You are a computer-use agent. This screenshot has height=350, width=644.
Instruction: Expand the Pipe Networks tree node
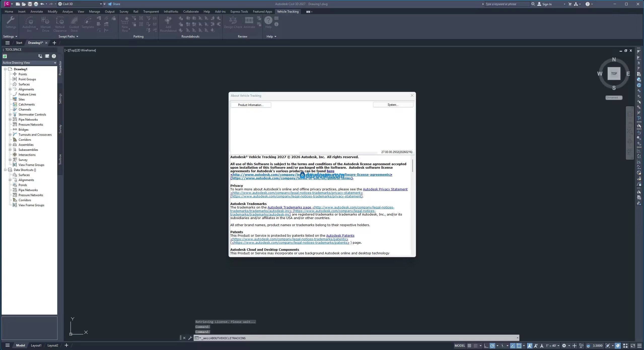click(x=10, y=120)
